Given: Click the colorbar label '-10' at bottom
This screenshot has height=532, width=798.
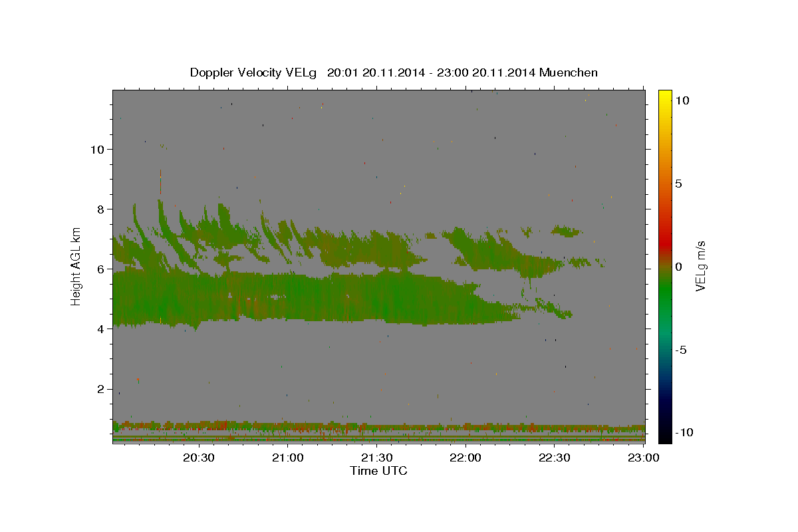Looking at the screenshot, I should tap(684, 433).
